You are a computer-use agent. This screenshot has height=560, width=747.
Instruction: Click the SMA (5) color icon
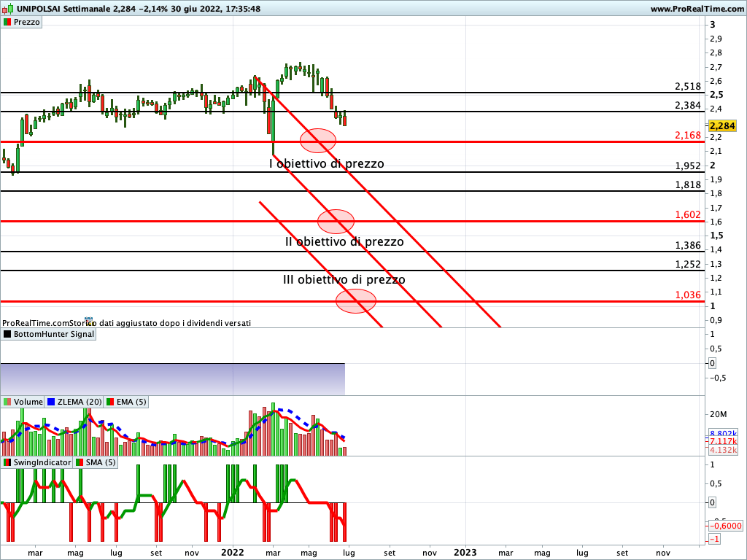click(x=80, y=462)
